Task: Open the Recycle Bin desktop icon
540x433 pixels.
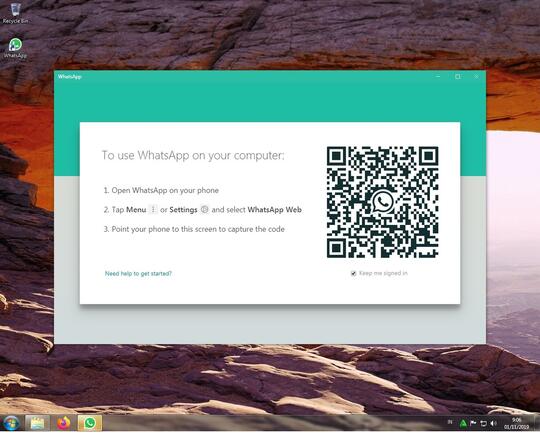Action: 15,13
